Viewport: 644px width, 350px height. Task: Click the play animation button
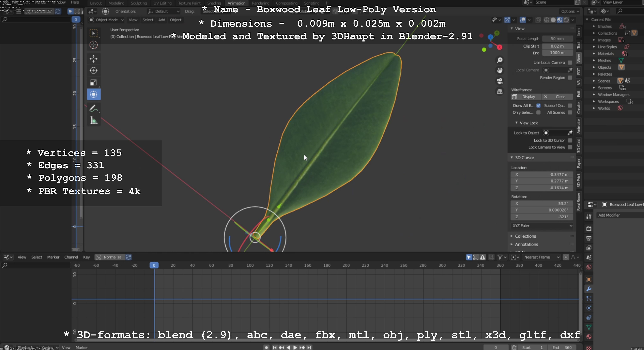[295, 347]
